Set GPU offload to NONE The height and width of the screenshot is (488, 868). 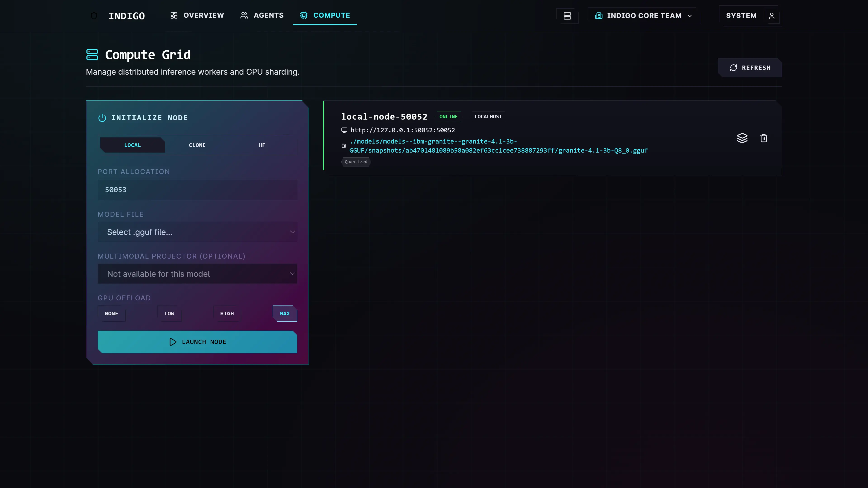click(111, 314)
